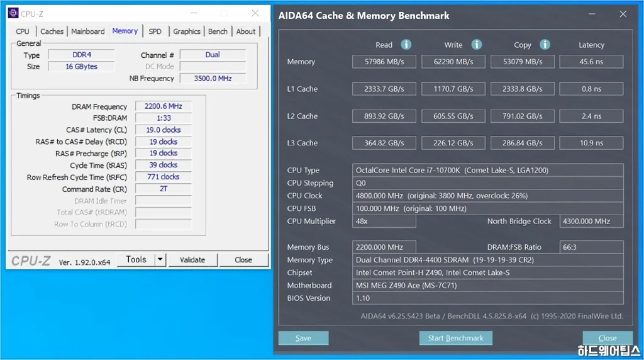The image size is (644, 360).
Task: Click the L3 Cache Latency value 10.9 ns
Action: click(591, 143)
